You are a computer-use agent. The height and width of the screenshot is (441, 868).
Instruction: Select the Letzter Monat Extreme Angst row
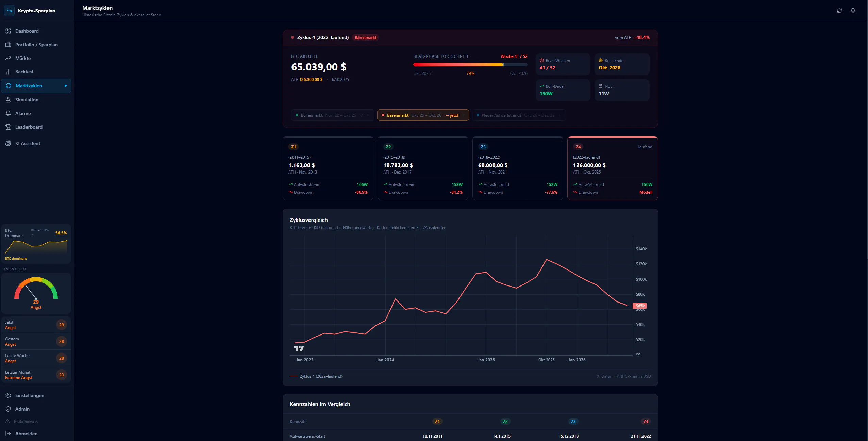36,375
